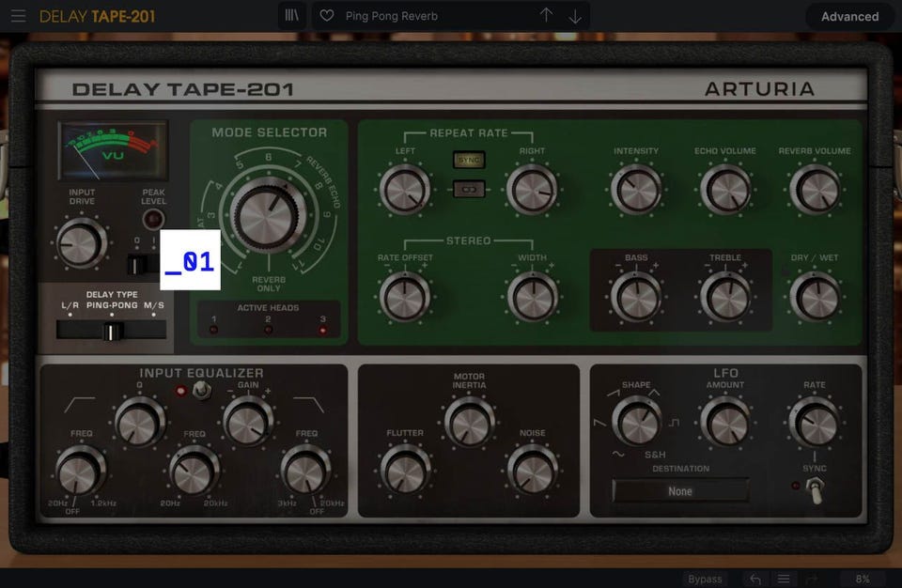Click the Input Equalizer Q knob
This screenshot has height=588, width=902.
[140, 422]
